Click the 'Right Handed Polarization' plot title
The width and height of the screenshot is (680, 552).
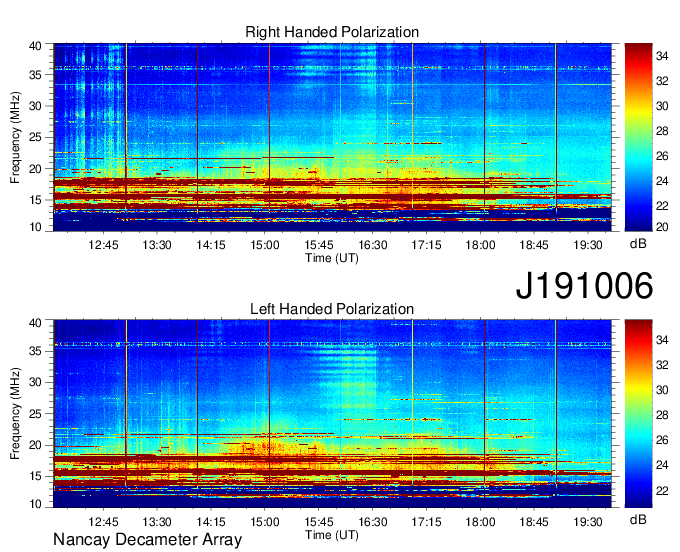(332, 32)
